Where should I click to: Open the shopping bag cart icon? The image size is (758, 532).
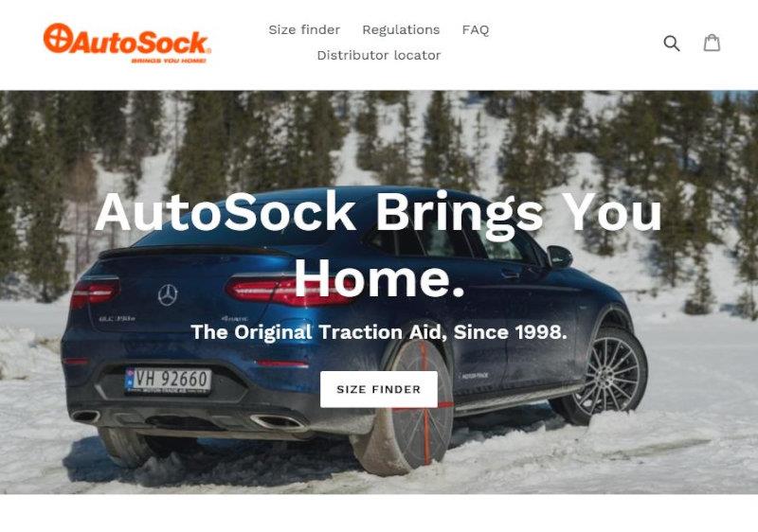(x=712, y=43)
